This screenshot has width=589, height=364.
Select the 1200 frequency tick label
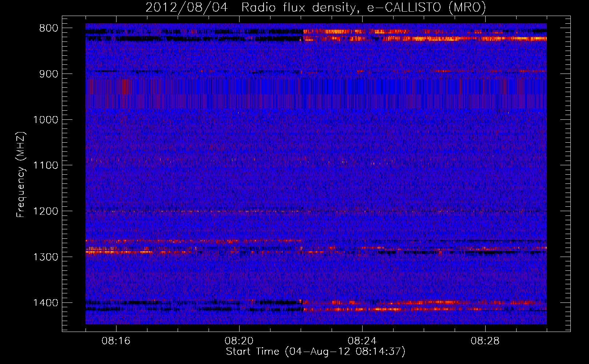coord(46,211)
